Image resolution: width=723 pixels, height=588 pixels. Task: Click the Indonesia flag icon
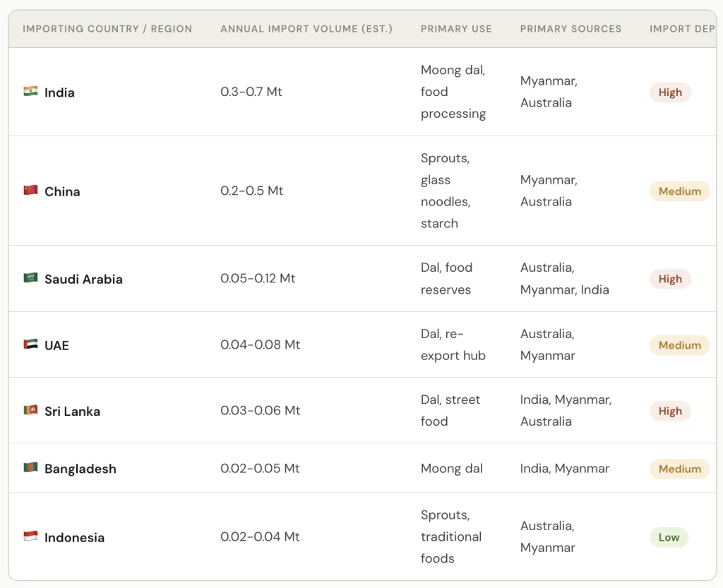click(30, 536)
